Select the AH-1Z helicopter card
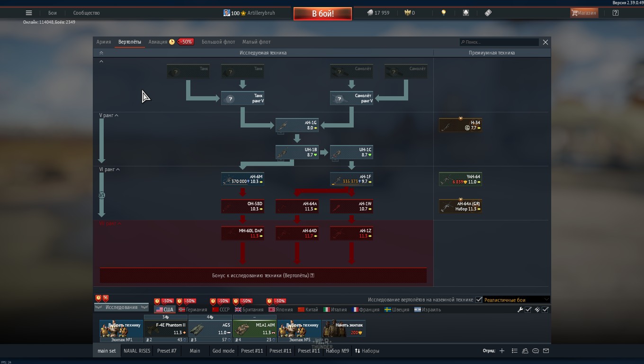 351,233
